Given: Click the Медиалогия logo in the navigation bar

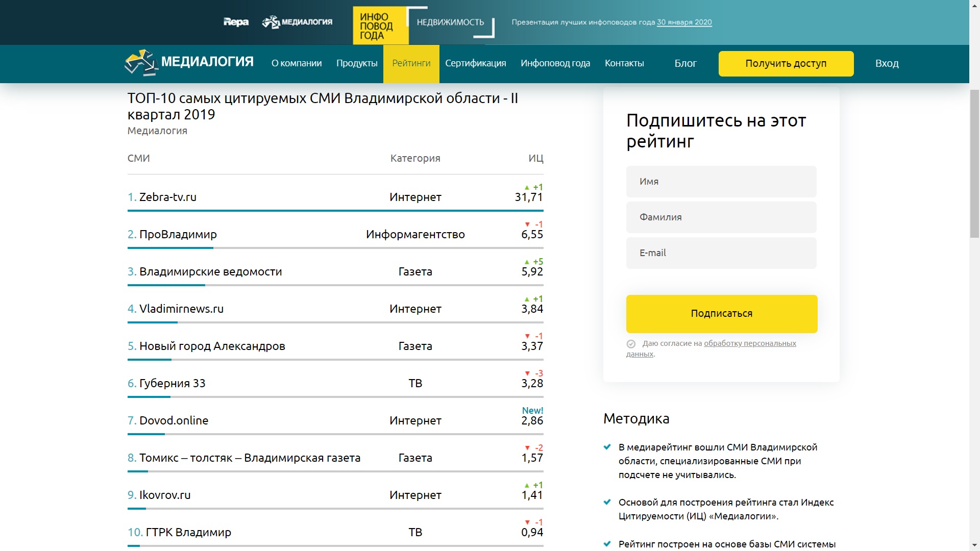Looking at the screenshot, I should tap(189, 63).
